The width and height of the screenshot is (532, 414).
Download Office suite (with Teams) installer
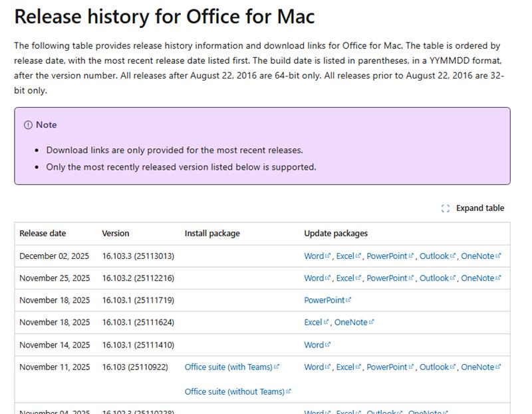point(231,367)
